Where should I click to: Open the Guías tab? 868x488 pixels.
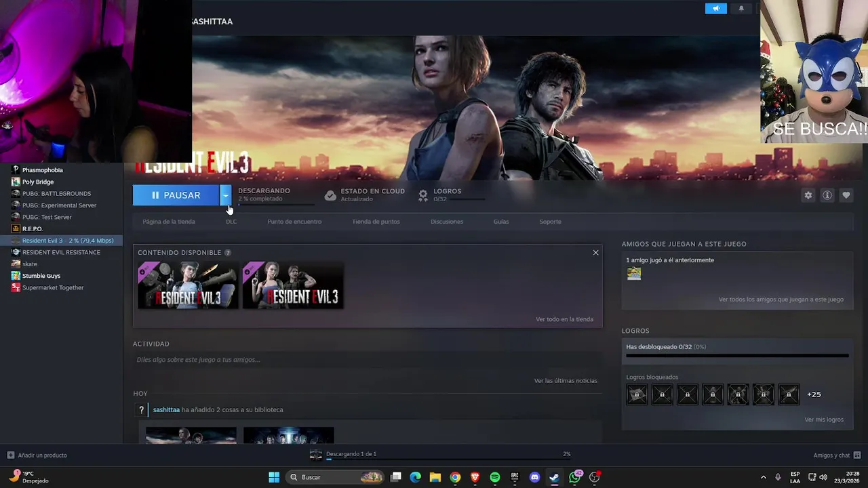pyautogui.click(x=501, y=222)
